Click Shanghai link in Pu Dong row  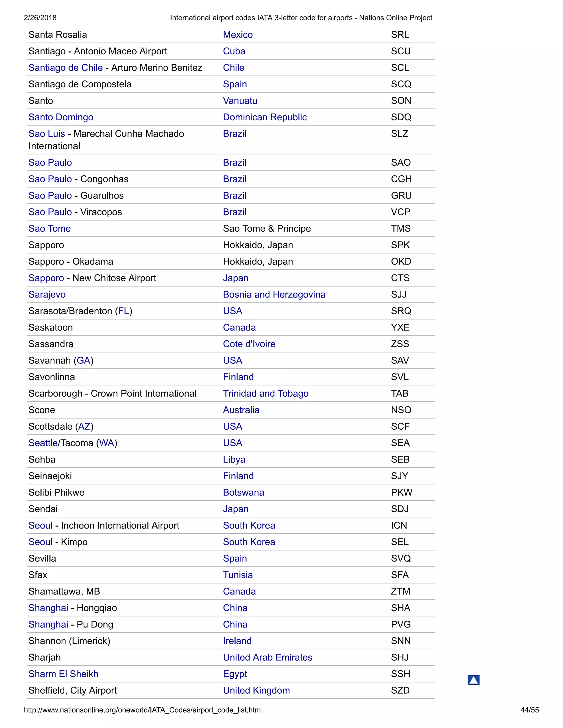click(x=48, y=624)
